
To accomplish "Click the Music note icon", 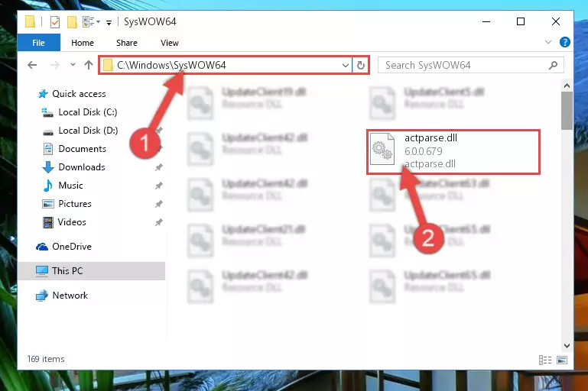I will click(48, 186).
